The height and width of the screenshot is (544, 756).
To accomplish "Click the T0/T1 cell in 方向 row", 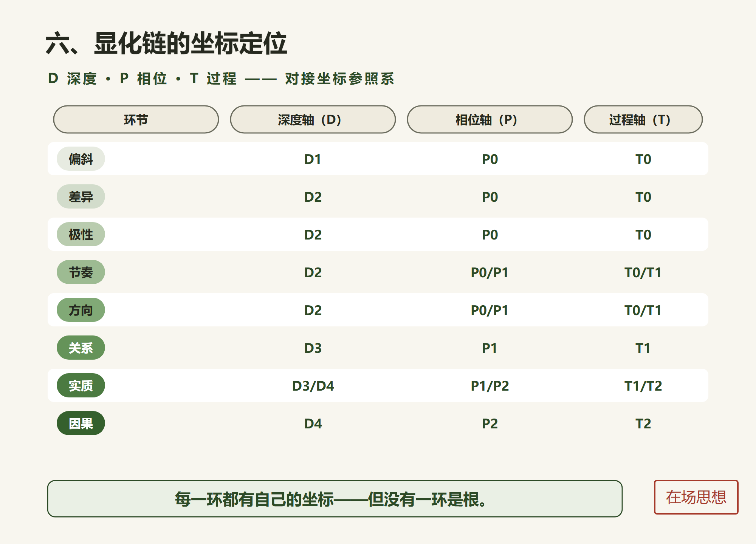I will [x=643, y=310].
